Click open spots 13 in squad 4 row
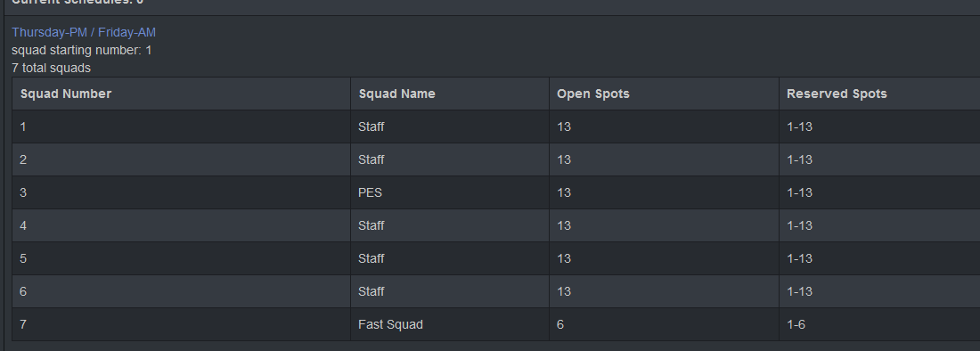 click(x=665, y=225)
